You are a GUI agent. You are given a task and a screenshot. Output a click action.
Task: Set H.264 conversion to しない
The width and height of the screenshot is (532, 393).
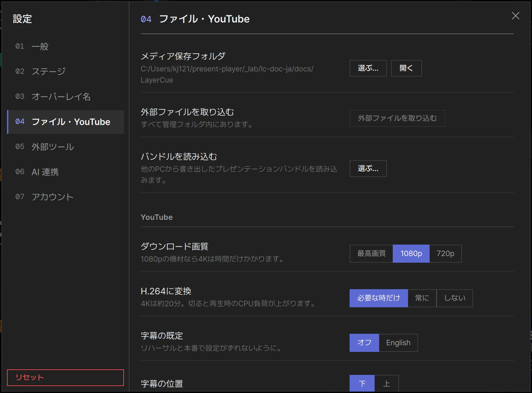pos(455,298)
